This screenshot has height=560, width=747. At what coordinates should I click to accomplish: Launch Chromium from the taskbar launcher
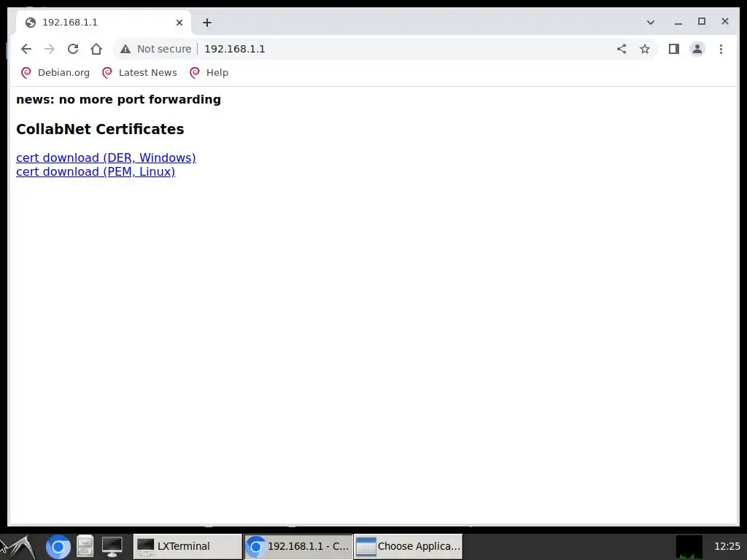tap(58, 547)
